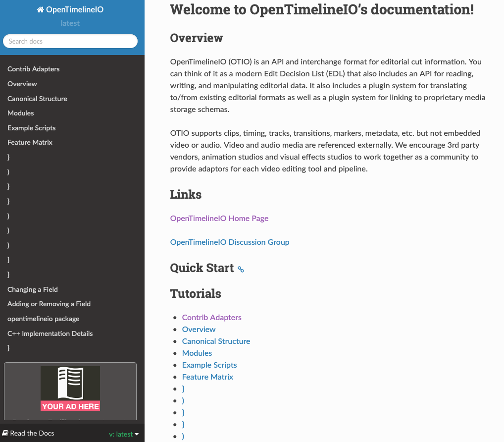The width and height of the screenshot is (504, 442).
Task: Select Contrib Adapters in the sidebar
Action: [x=34, y=69]
